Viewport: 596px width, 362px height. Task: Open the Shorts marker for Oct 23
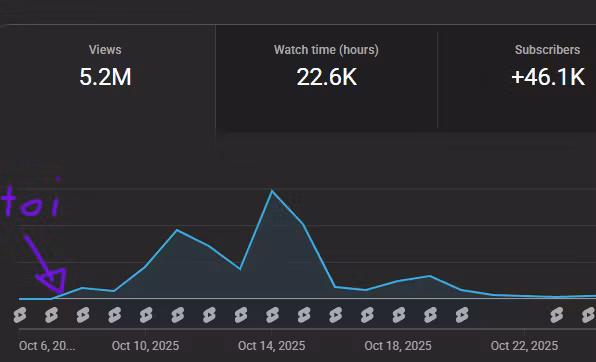(x=556, y=315)
